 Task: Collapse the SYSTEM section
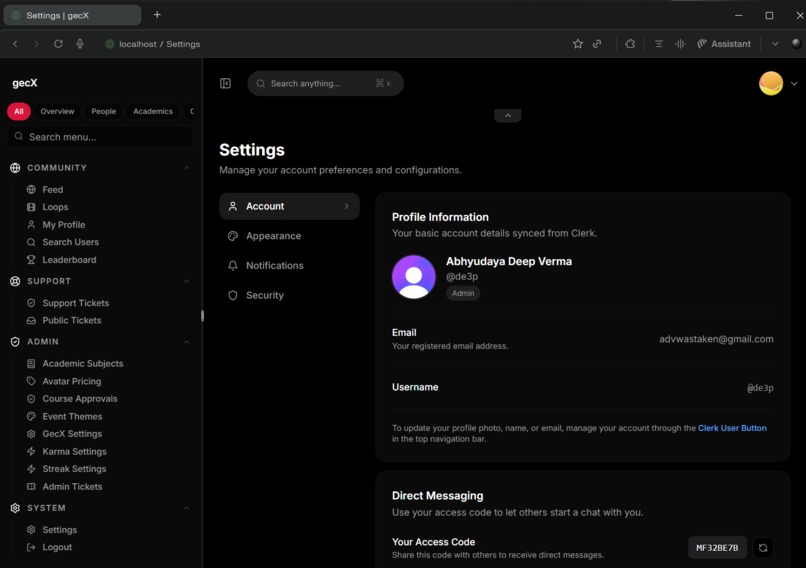pos(187,508)
